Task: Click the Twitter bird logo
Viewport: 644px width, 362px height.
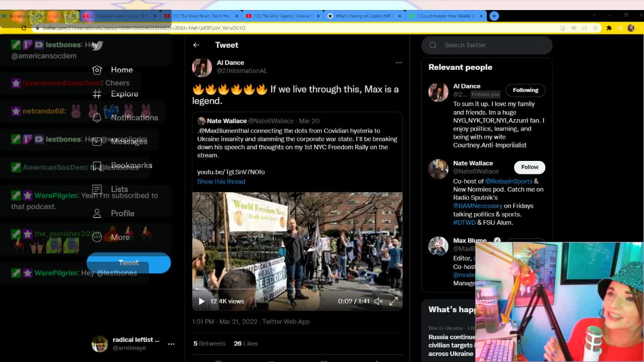Action: [x=98, y=45]
